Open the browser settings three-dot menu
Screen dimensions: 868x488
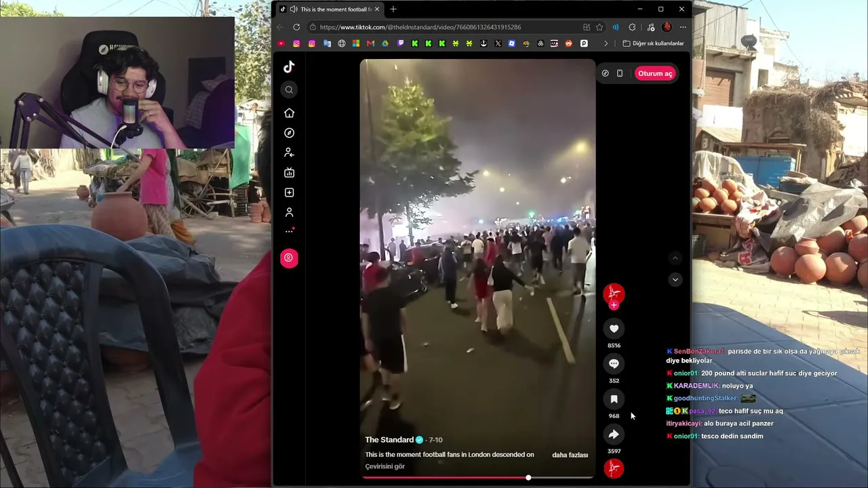683,27
